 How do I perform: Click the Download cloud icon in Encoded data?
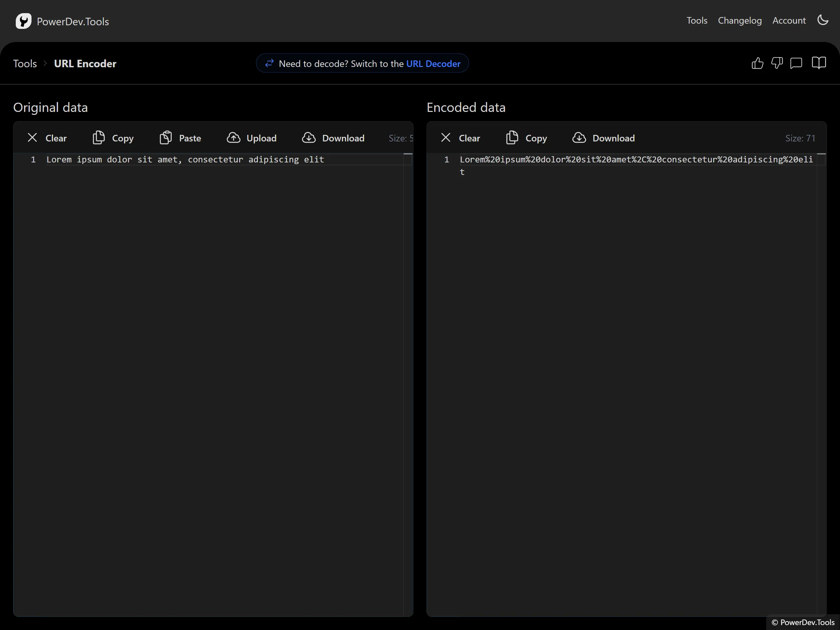pyautogui.click(x=579, y=137)
